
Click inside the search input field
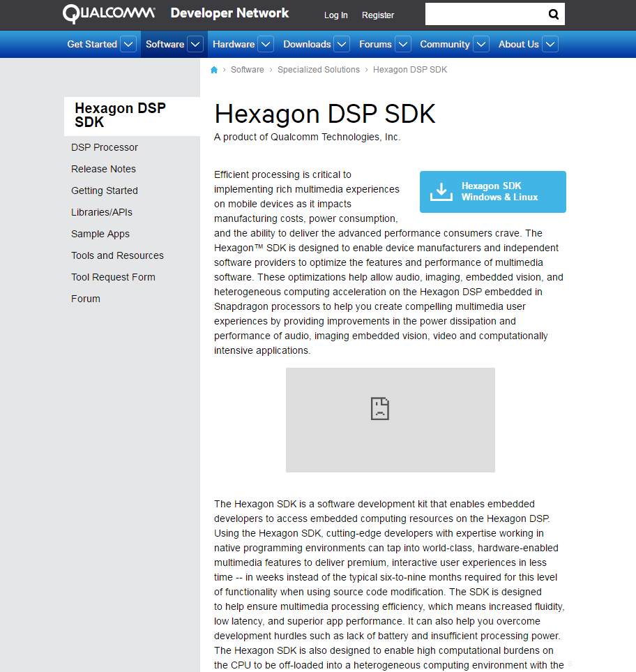[x=488, y=13]
